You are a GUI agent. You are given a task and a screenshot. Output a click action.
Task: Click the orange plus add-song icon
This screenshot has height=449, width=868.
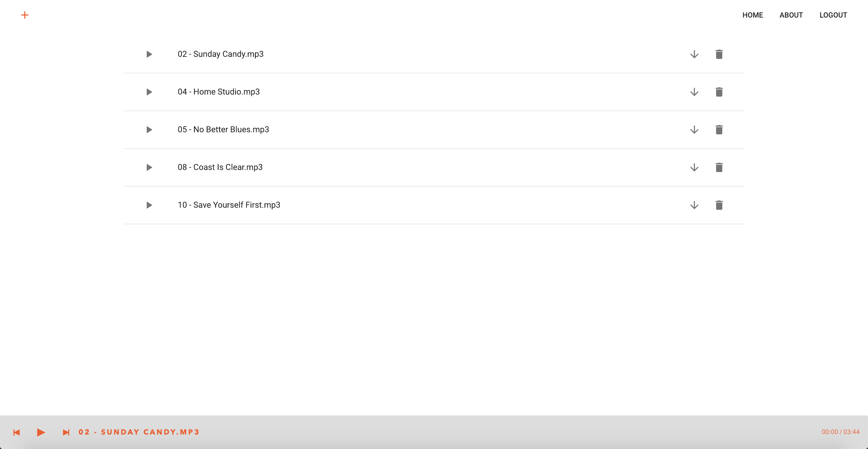pos(25,15)
